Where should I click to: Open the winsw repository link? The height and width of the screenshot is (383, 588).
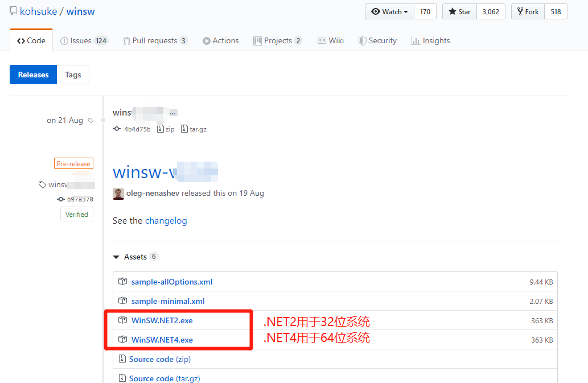click(x=81, y=11)
